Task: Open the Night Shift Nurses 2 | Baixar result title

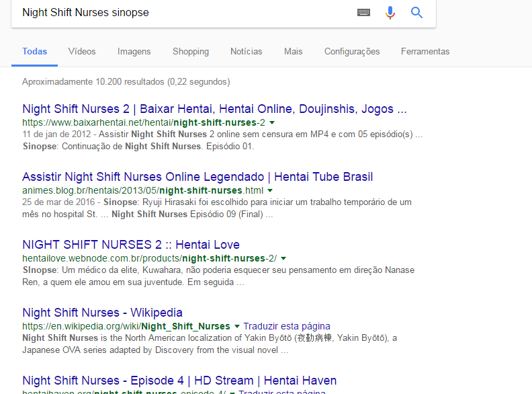Action: pyautogui.click(x=214, y=109)
